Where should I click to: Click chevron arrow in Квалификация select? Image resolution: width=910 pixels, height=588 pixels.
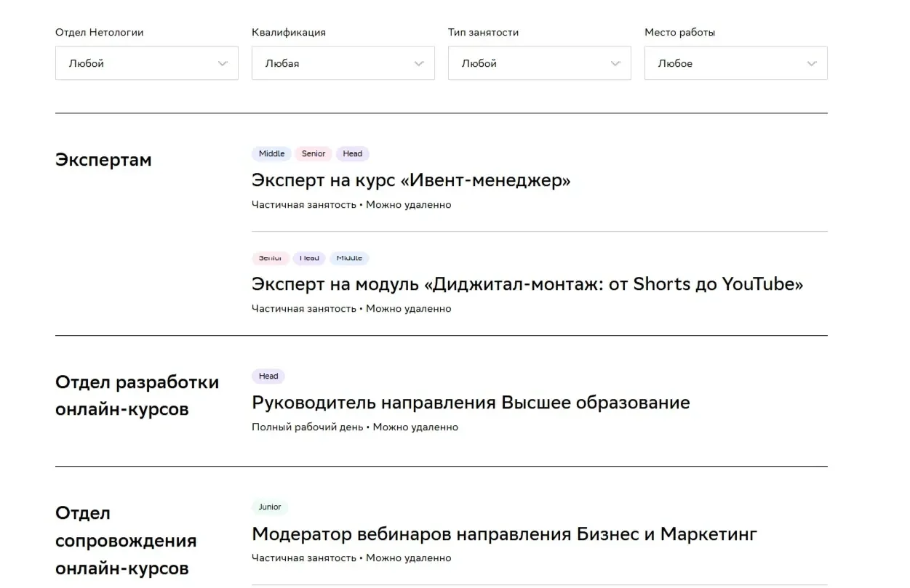[419, 64]
